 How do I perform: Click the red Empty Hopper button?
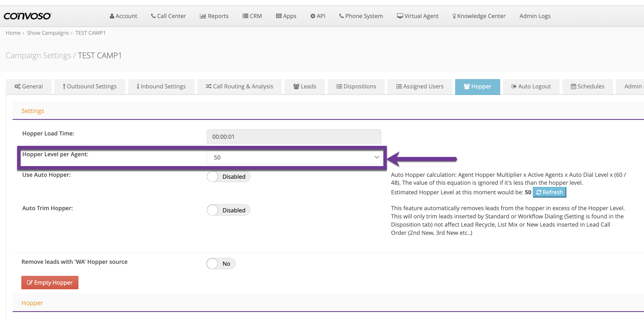50,282
